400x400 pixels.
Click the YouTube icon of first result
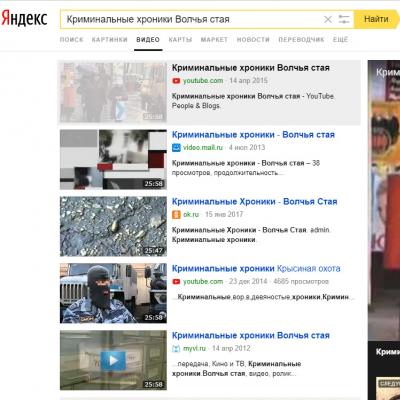tap(176, 81)
